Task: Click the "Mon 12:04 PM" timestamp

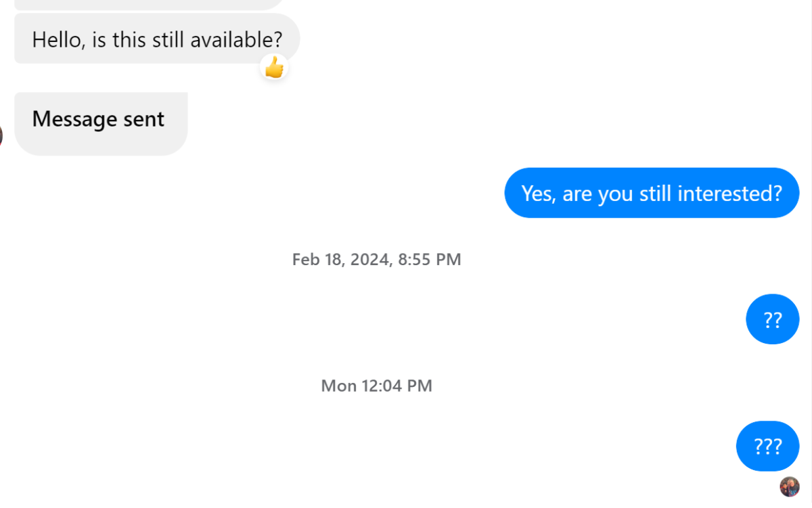Action: pyautogui.click(x=376, y=386)
